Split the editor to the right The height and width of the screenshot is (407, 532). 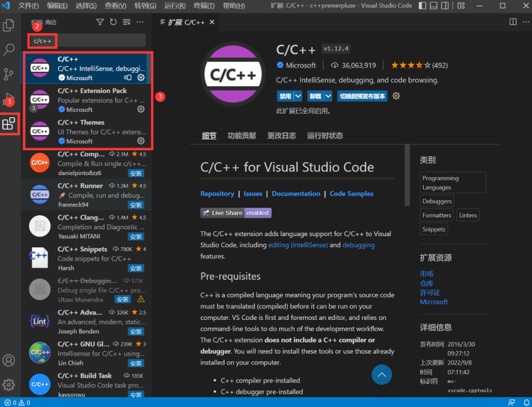(513, 22)
